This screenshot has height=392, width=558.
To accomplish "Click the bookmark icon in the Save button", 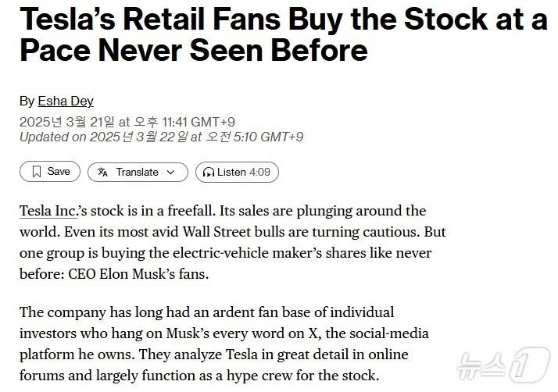I will coord(36,172).
